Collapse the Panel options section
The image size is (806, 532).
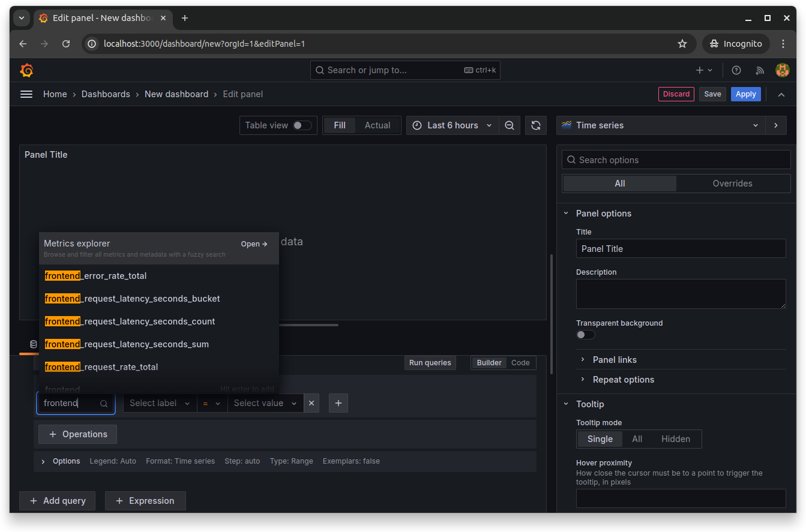click(x=604, y=214)
